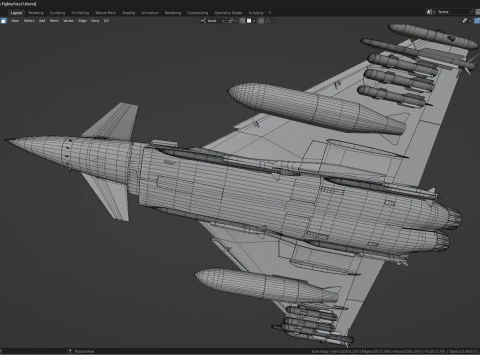
Task: Open the View menu in viewport header
Action: tap(15, 21)
